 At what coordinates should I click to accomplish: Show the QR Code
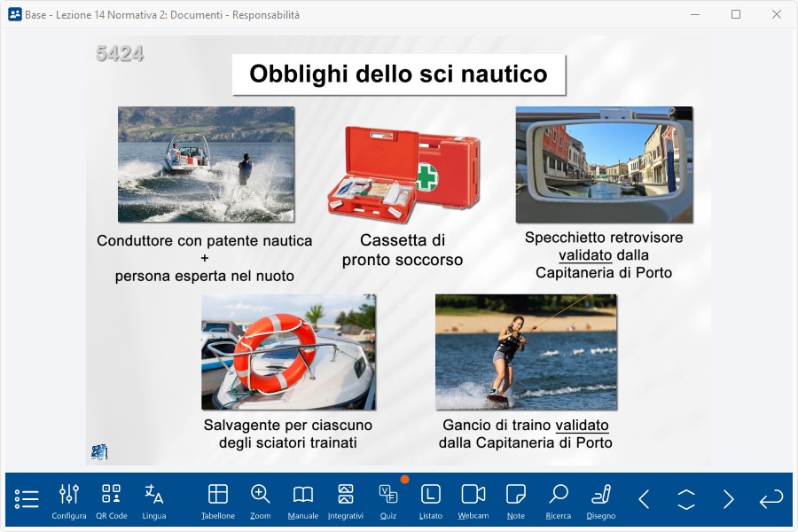(112, 501)
